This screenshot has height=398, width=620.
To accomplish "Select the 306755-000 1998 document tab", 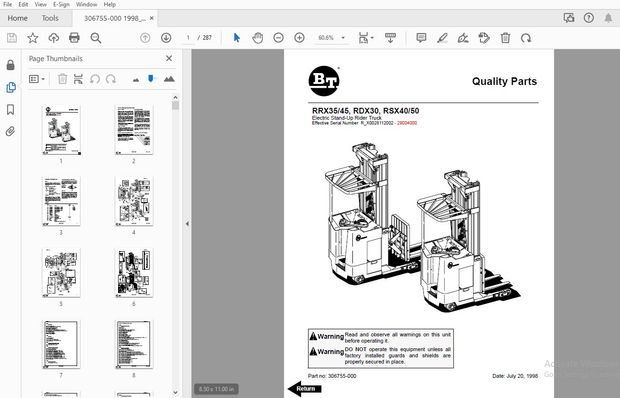I will pos(115,18).
